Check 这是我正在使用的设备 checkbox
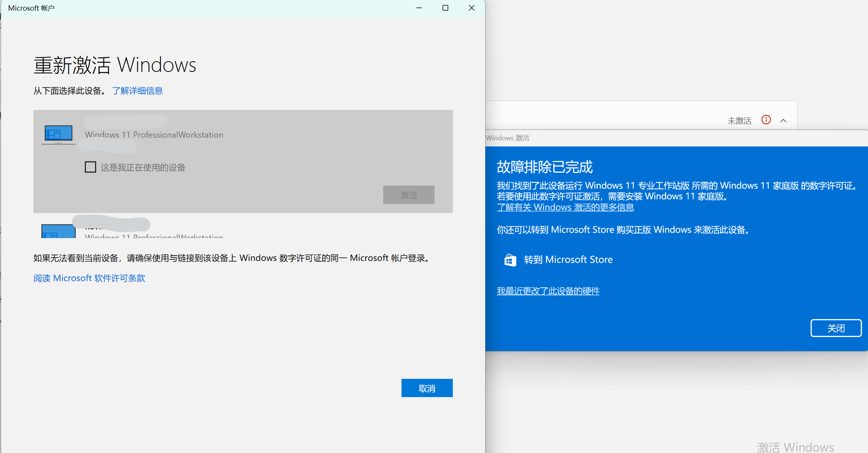Image resolution: width=868 pixels, height=453 pixels. point(90,167)
